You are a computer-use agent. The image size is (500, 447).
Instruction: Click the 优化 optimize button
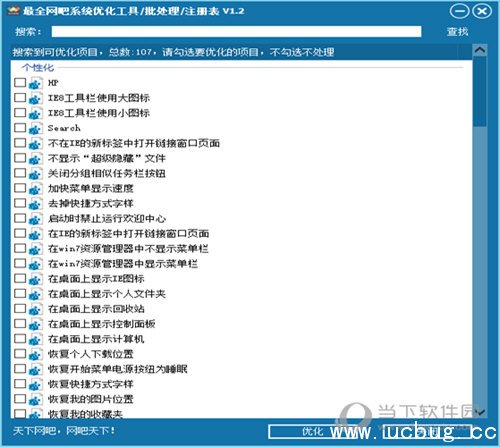[x=312, y=432]
